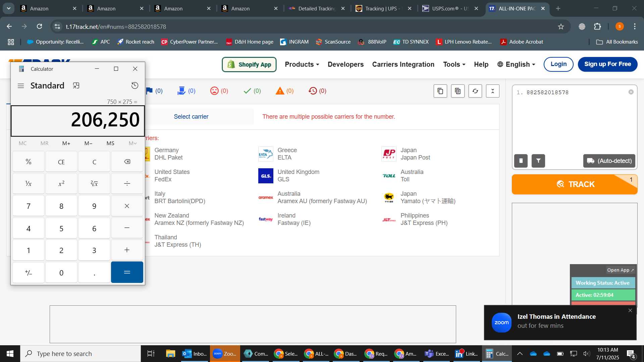The image size is (644, 362).
Task: Toggle Calculator keep-on-top icon
Action: coord(76,85)
